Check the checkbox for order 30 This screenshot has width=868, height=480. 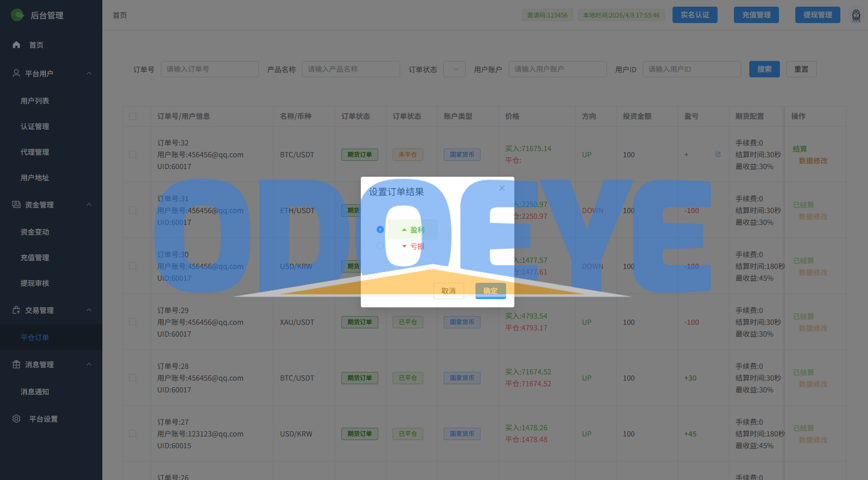coord(133,266)
